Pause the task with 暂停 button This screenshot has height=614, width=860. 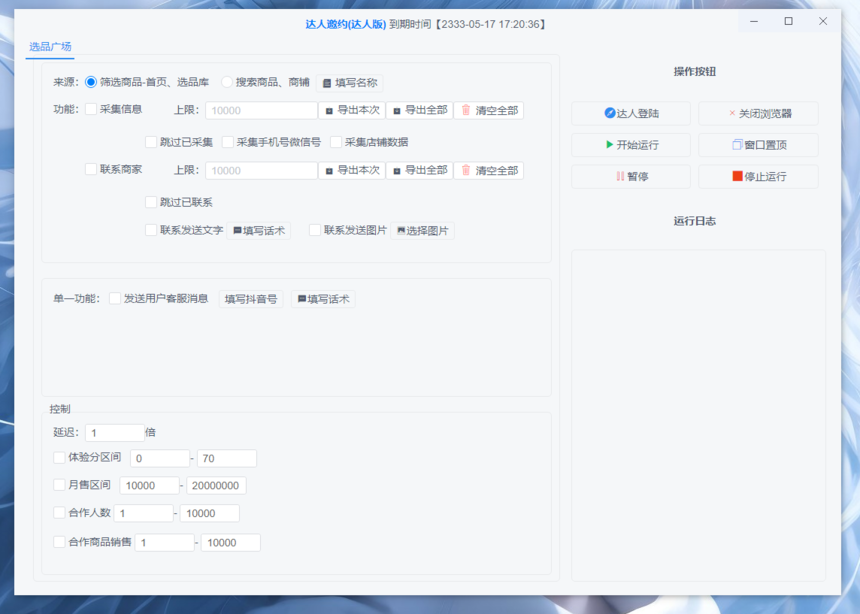tap(631, 176)
